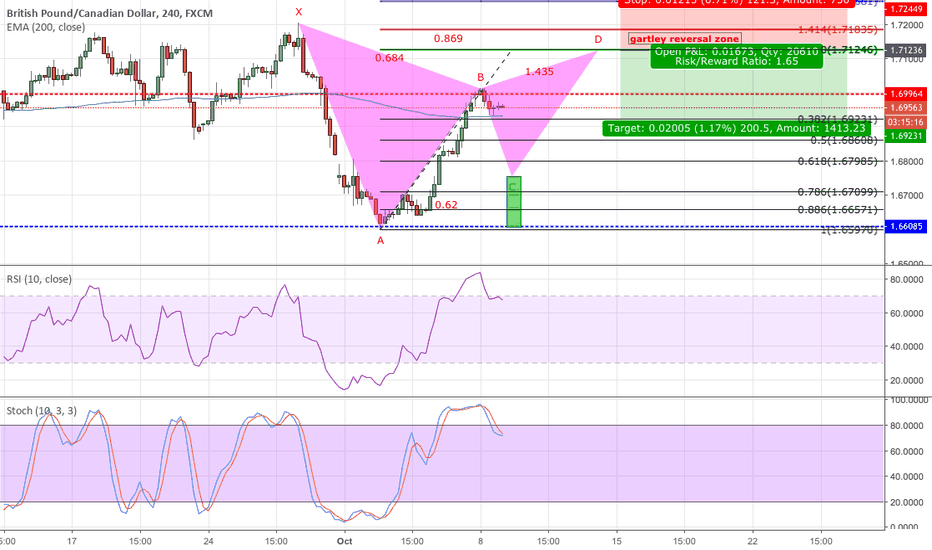
Task: Select the 0.786(1.67099) Fibonacci level label
Action: (837, 192)
